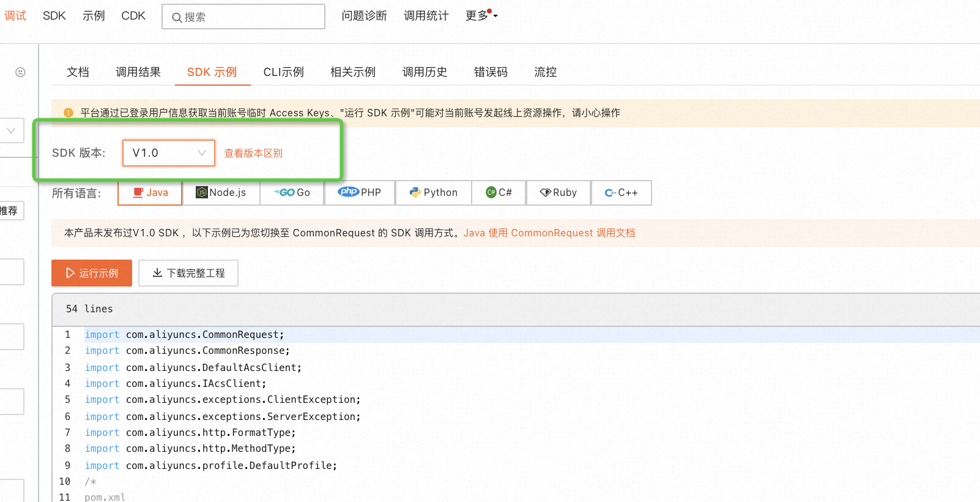This screenshot has height=502, width=980.
Task: Select the Node.js language tab
Action: pos(221,193)
